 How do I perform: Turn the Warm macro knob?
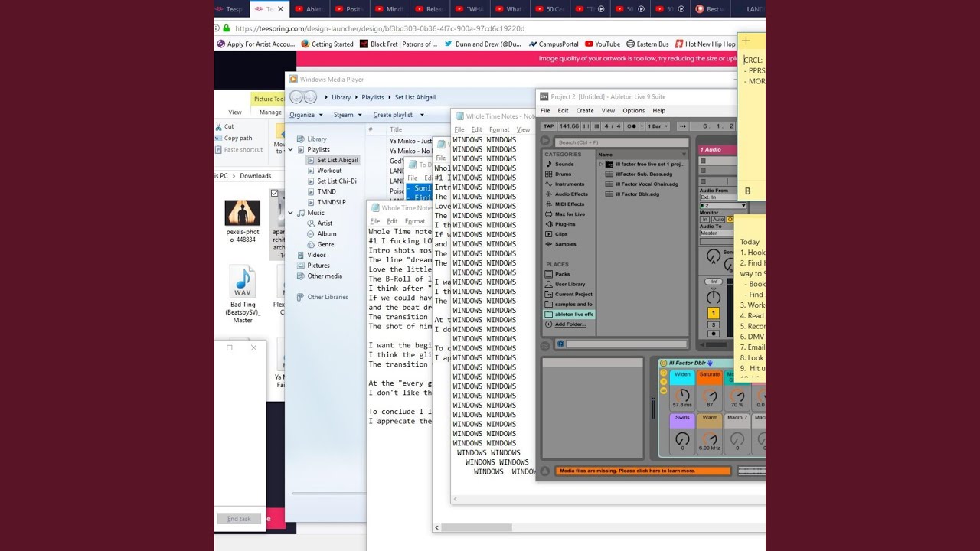(x=710, y=439)
